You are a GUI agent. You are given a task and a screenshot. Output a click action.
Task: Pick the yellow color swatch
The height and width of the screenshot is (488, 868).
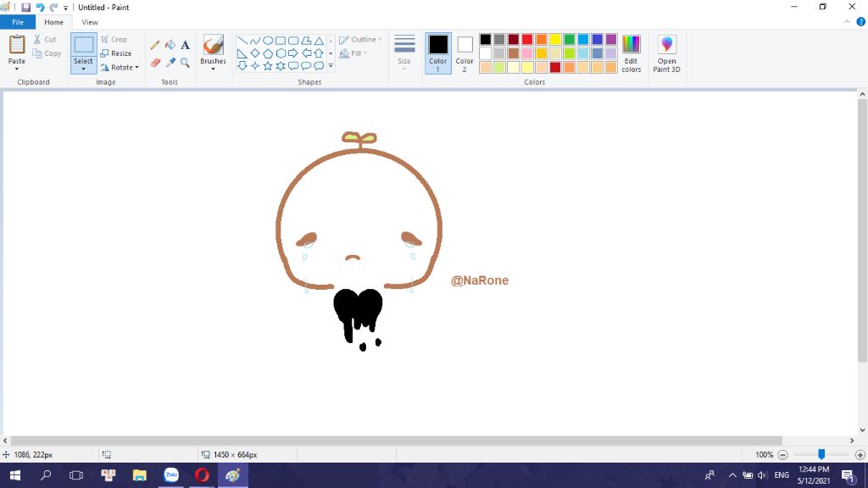pos(555,39)
